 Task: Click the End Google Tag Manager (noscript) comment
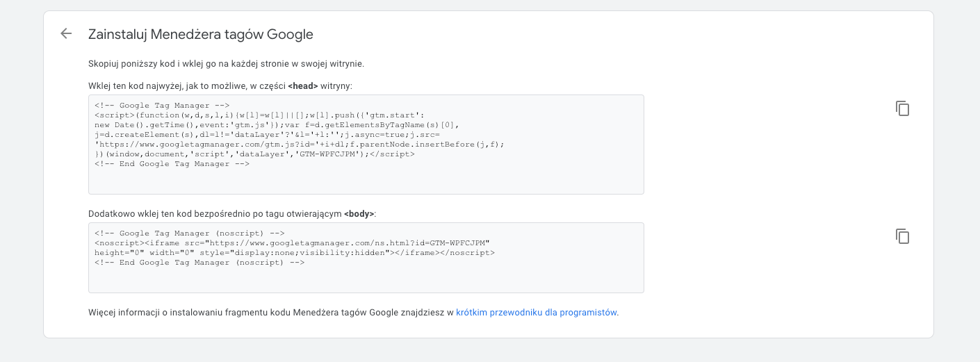pos(199,263)
